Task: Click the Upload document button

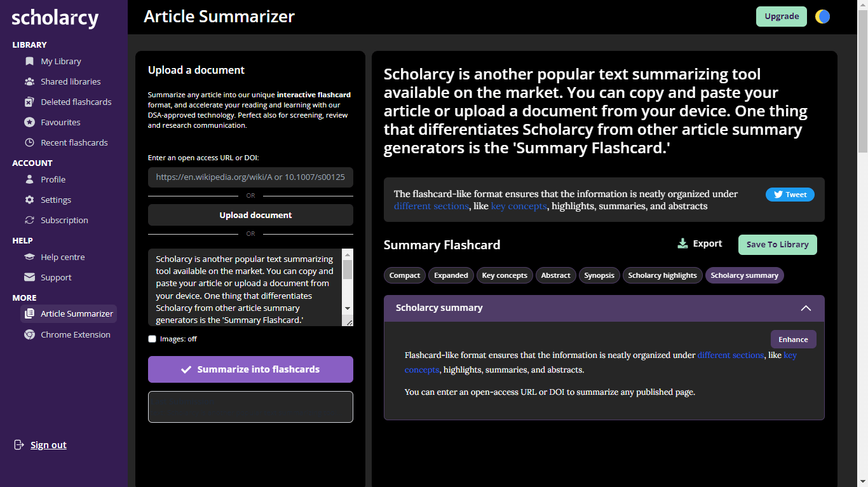Action: [x=250, y=215]
